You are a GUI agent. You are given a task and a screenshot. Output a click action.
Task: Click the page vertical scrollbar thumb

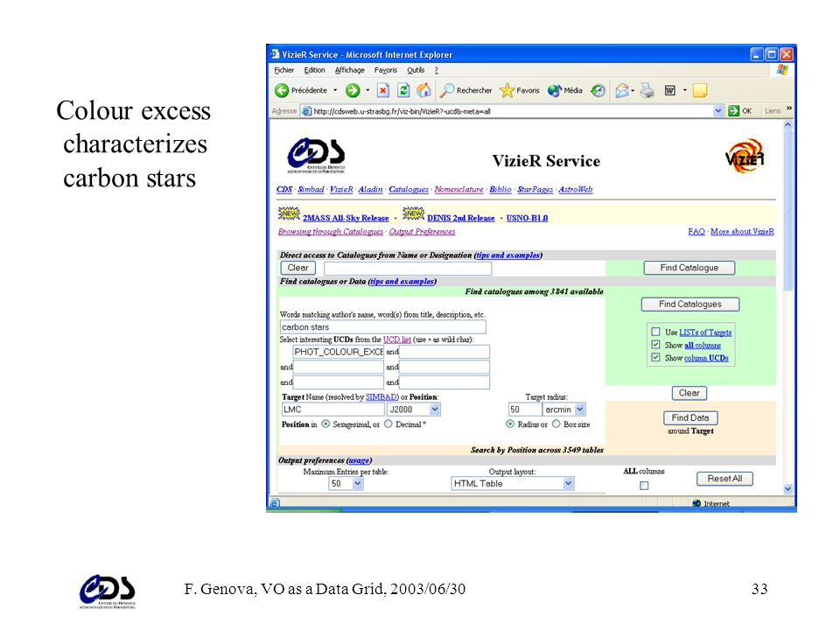point(787,209)
